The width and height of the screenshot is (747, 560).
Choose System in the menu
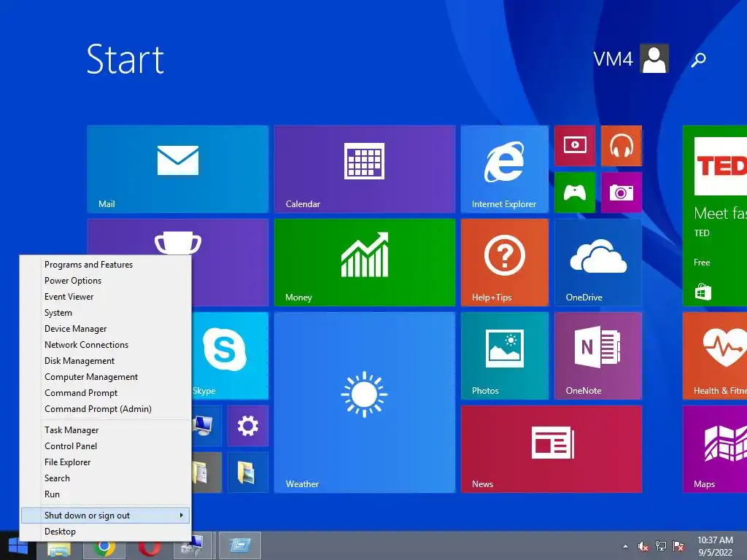tap(105, 313)
